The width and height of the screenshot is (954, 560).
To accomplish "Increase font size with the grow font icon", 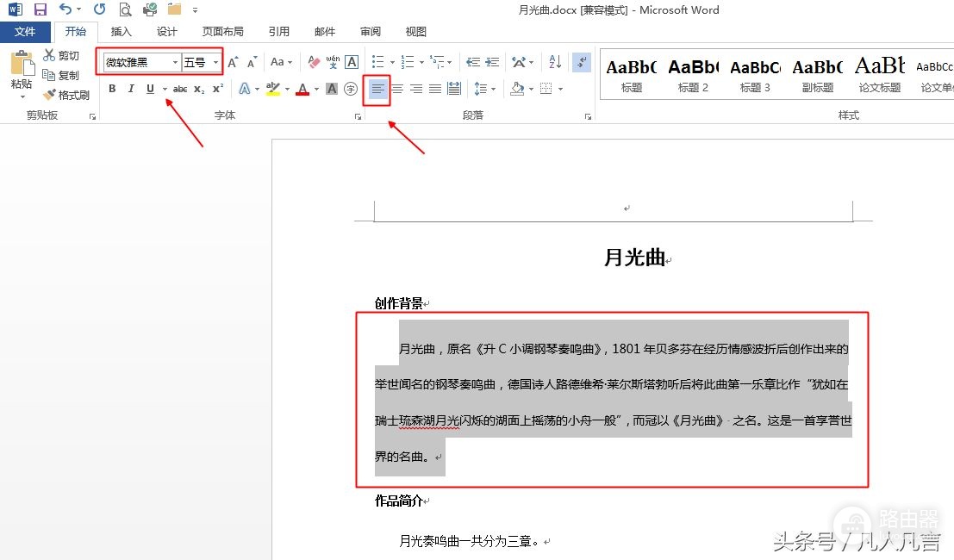I will (233, 62).
